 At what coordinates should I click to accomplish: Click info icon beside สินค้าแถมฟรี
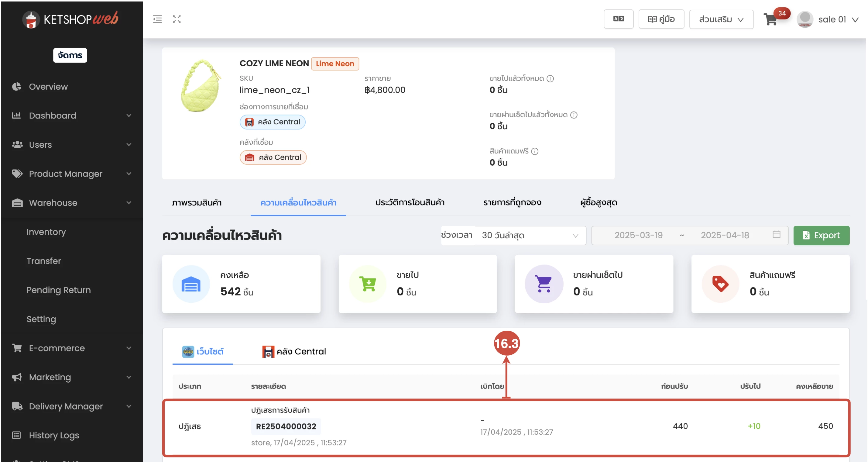[x=535, y=151]
